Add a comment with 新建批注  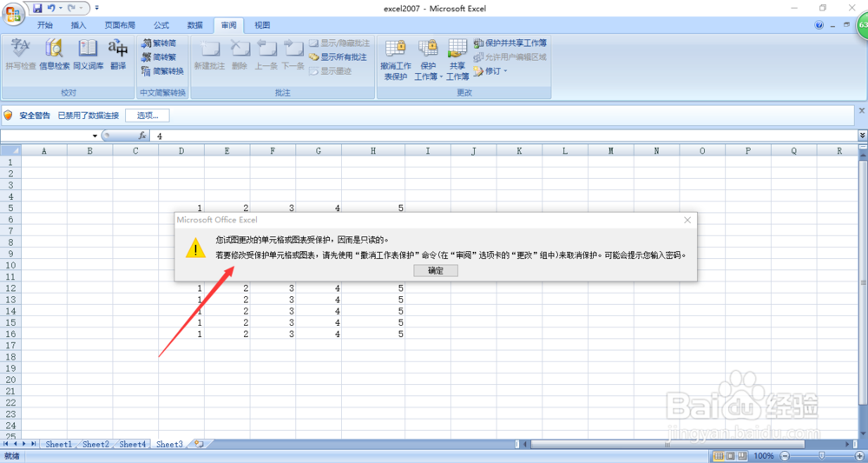click(209, 54)
